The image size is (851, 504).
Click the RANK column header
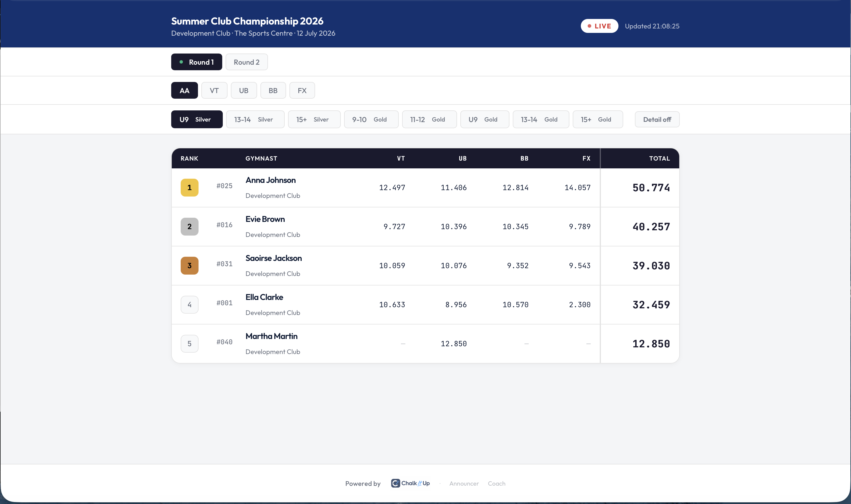click(189, 158)
